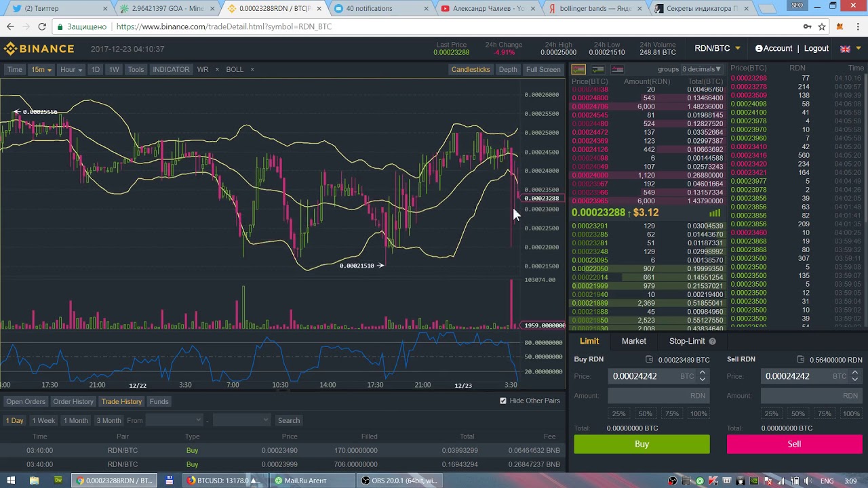The width and height of the screenshot is (868, 488).
Task: Click the wallet icon next to Buy RDN balance
Action: click(649, 359)
